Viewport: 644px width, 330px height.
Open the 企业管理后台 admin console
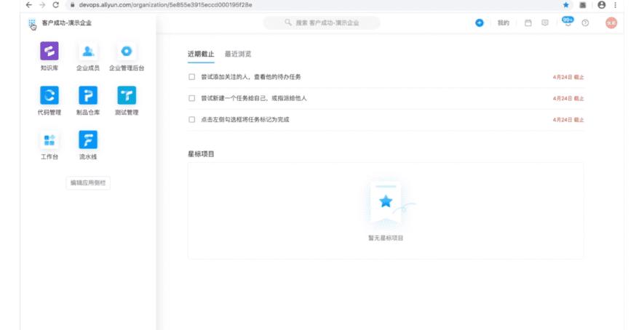coord(127,51)
